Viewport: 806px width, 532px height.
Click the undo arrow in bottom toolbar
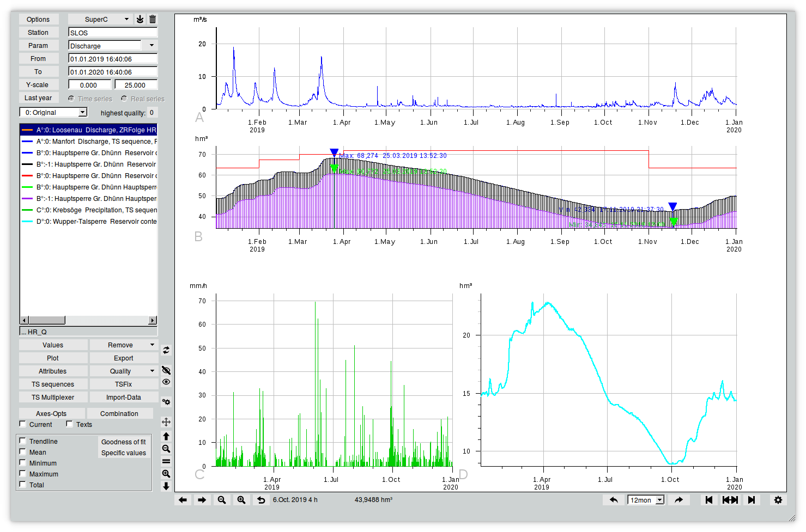(261, 500)
